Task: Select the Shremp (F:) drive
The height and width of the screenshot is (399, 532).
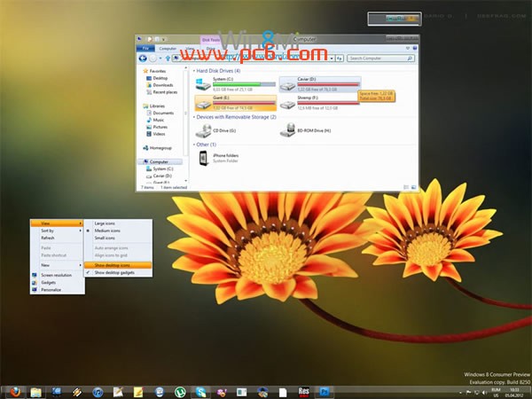Action: click(320, 103)
